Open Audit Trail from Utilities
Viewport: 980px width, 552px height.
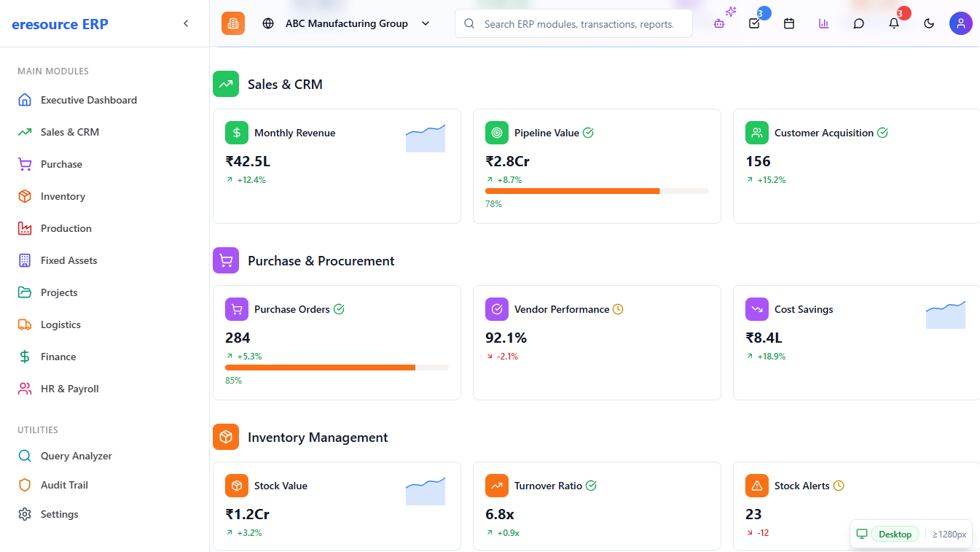[64, 485]
